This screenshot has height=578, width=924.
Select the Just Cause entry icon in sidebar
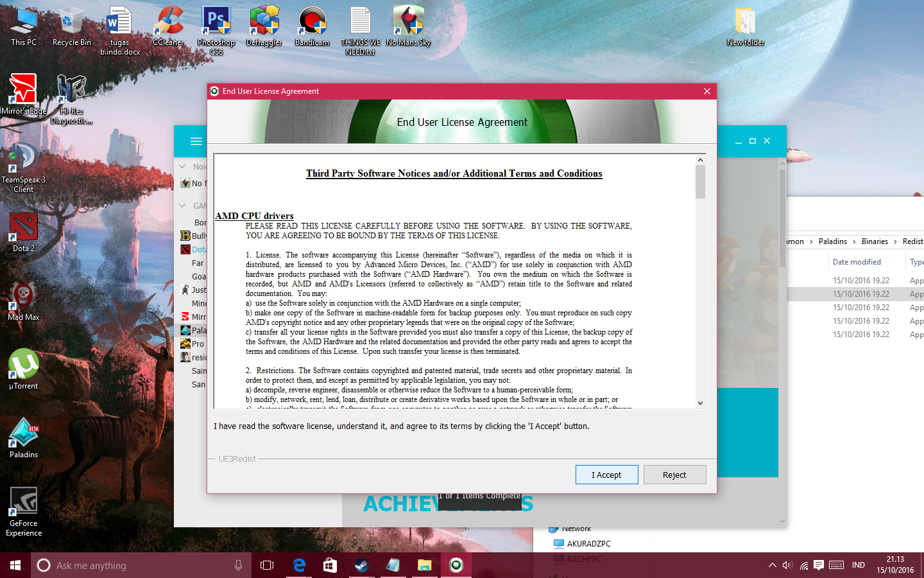point(185,290)
